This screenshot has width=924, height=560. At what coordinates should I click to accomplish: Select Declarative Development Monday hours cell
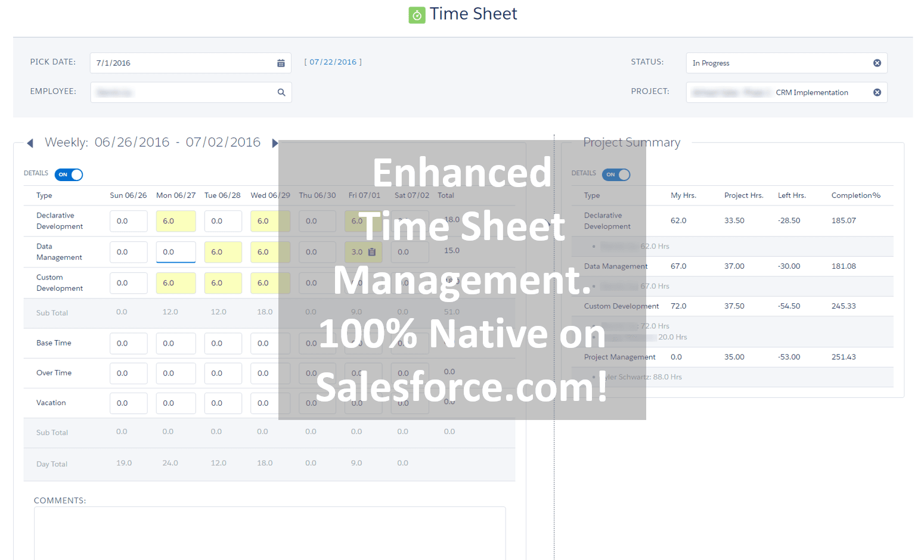click(176, 221)
